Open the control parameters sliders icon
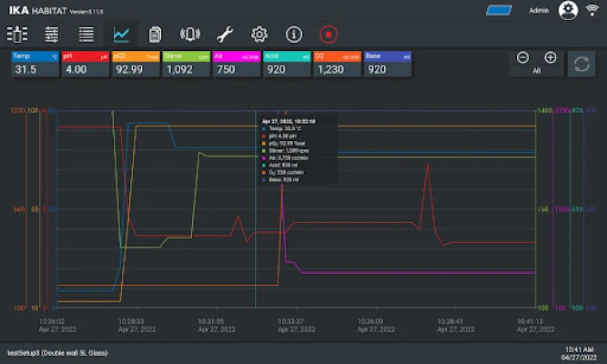This screenshot has height=364, width=607. tap(52, 35)
